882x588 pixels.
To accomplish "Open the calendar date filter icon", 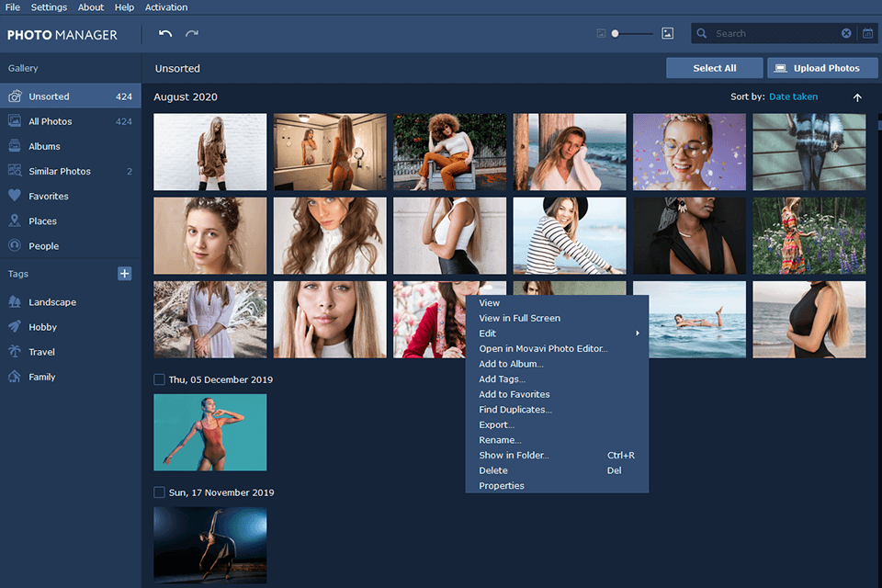I will click(868, 34).
